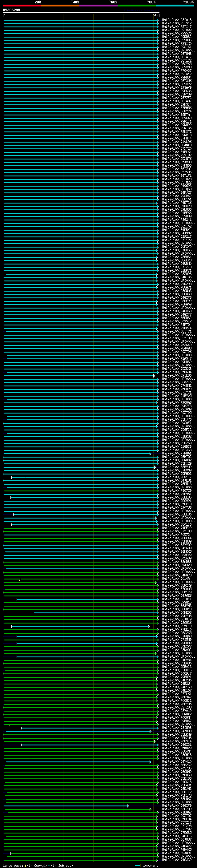
Task: Select the UniRef100_C5FCF9 label
Action: [176, 504]
